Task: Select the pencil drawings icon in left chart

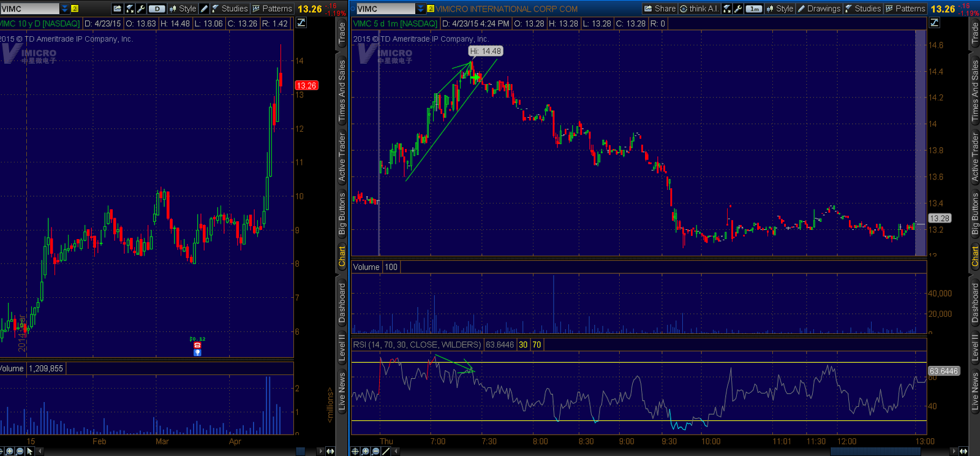Action: tap(205, 9)
